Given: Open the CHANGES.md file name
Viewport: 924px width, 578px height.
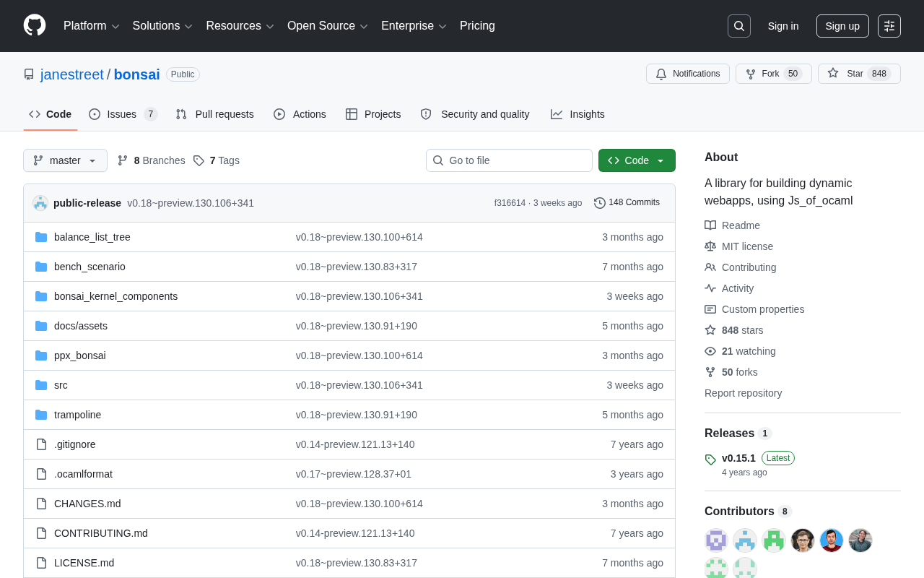Looking at the screenshot, I should click(87, 504).
